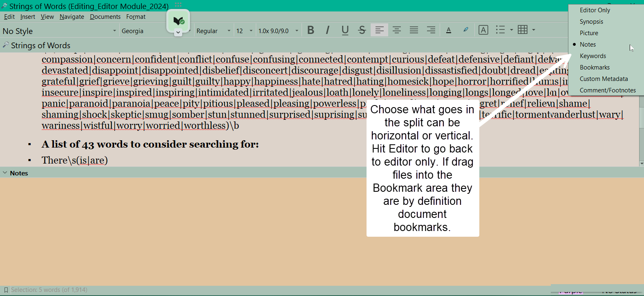Viewport: 644px width, 296px height.
Task: Open the Navigate menu
Action: tap(72, 17)
